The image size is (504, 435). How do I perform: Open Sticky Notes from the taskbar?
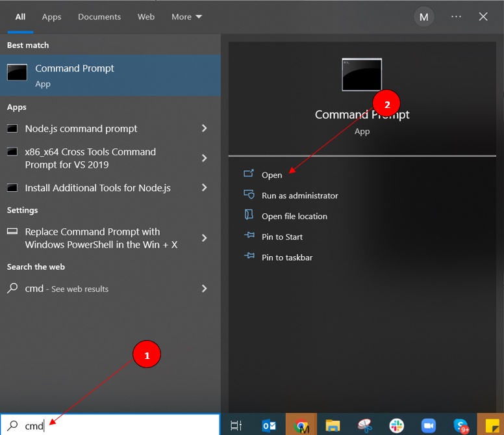click(492, 426)
